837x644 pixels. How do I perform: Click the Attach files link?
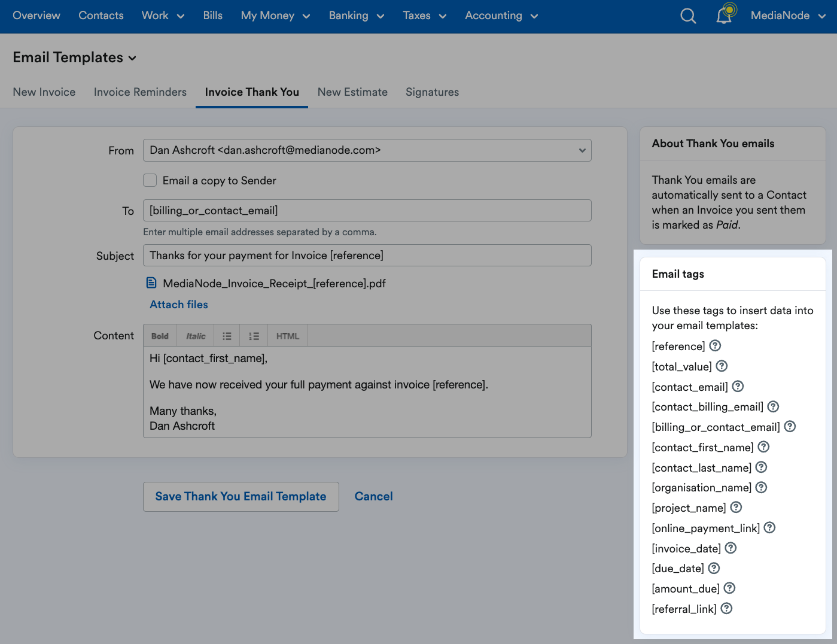click(x=179, y=305)
